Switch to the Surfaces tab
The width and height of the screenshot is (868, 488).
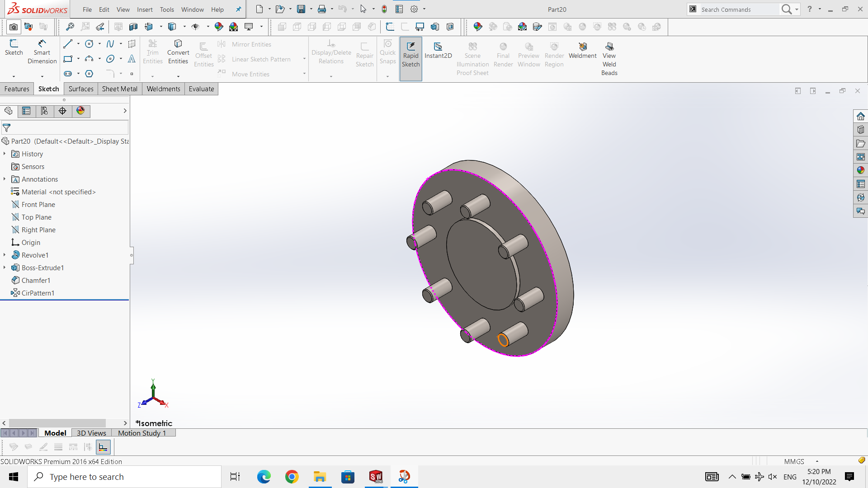tap(81, 89)
